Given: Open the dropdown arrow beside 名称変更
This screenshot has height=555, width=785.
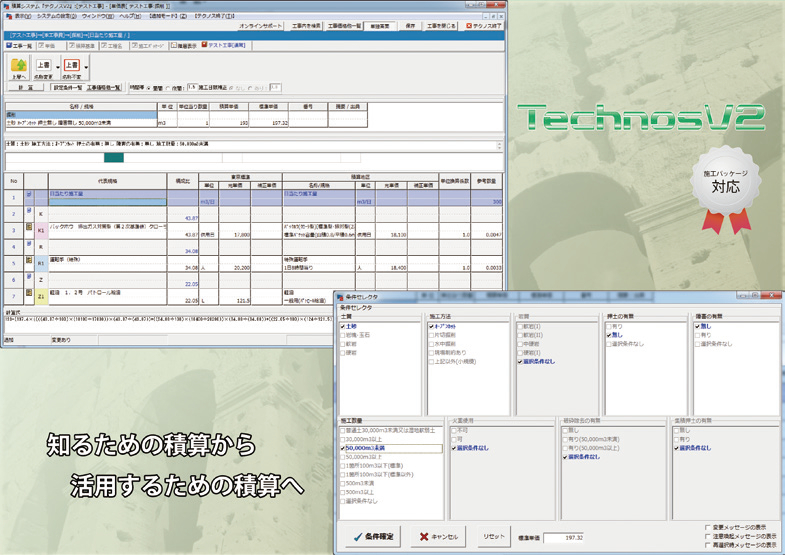Looking at the screenshot, I should [58, 67].
